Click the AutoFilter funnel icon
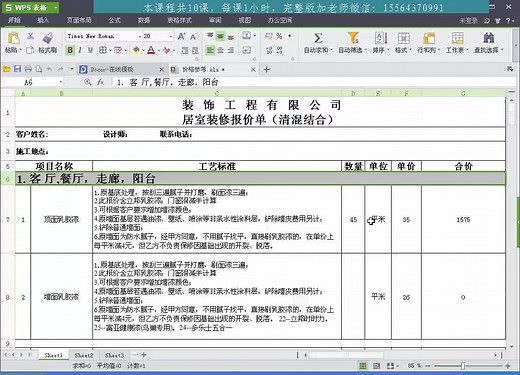 tap(353, 38)
